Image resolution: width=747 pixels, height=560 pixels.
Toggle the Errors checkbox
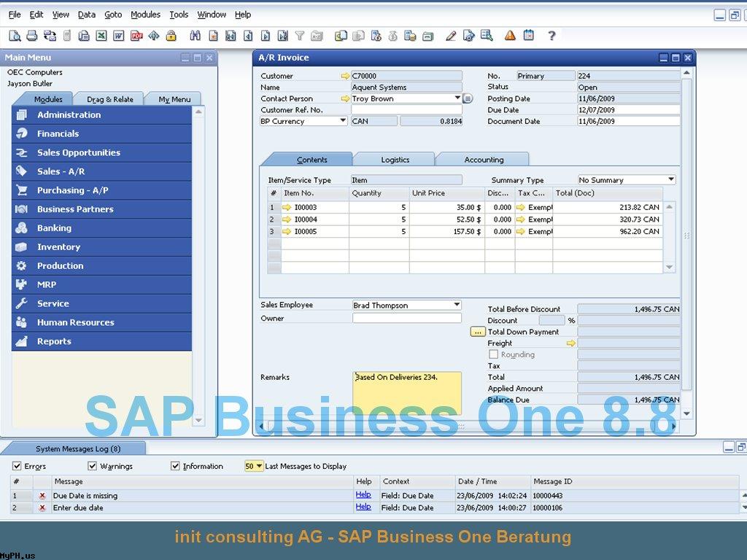18,466
